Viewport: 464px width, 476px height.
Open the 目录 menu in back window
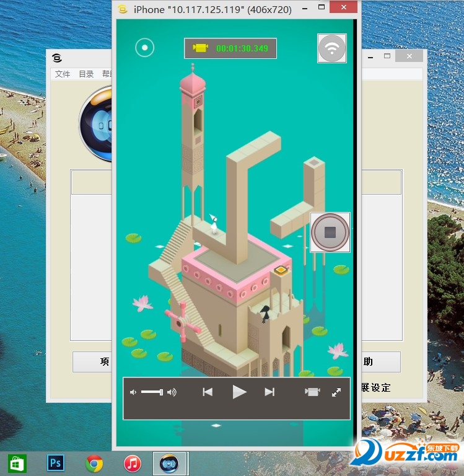(86, 74)
